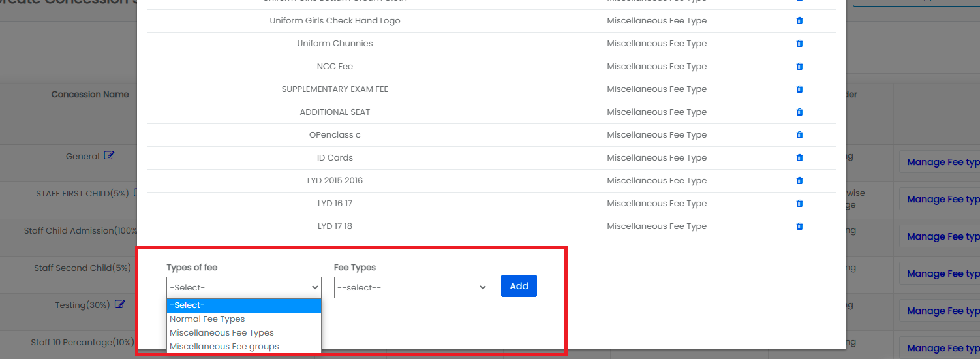Screen dimensions: 980x359
Task: Click the Uniform Chunnies fee name
Action: click(x=335, y=44)
